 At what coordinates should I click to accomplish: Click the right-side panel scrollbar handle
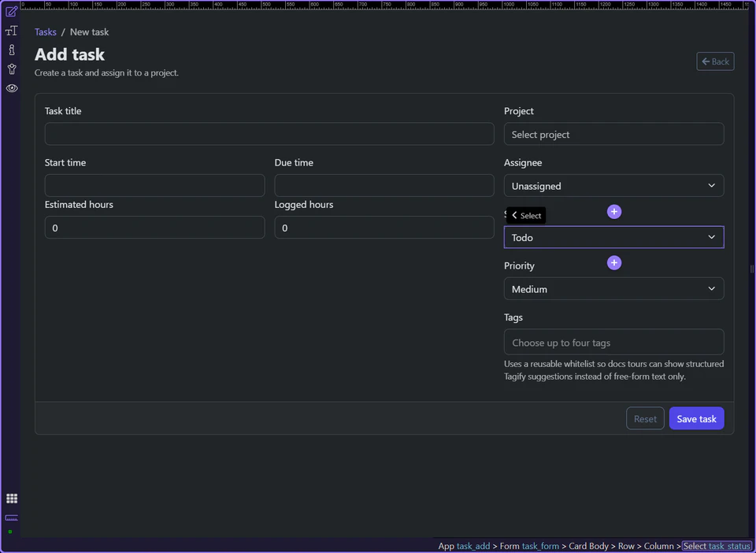[x=752, y=269]
